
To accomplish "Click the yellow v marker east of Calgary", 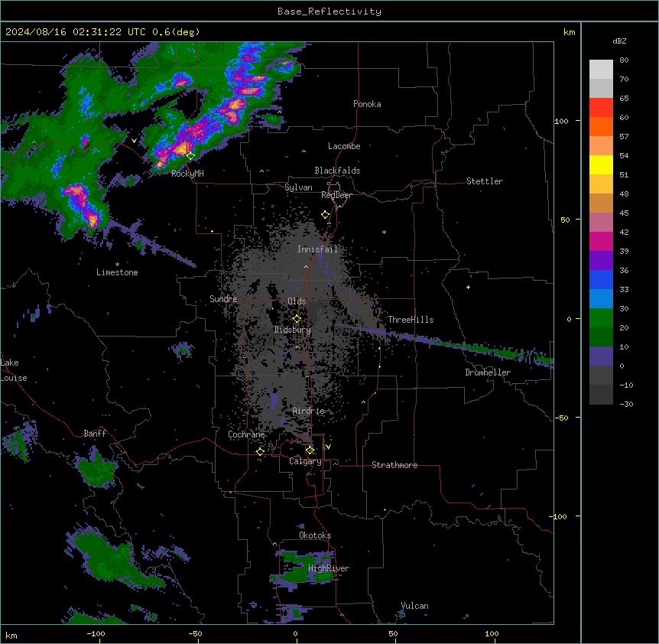I will point(328,447).
